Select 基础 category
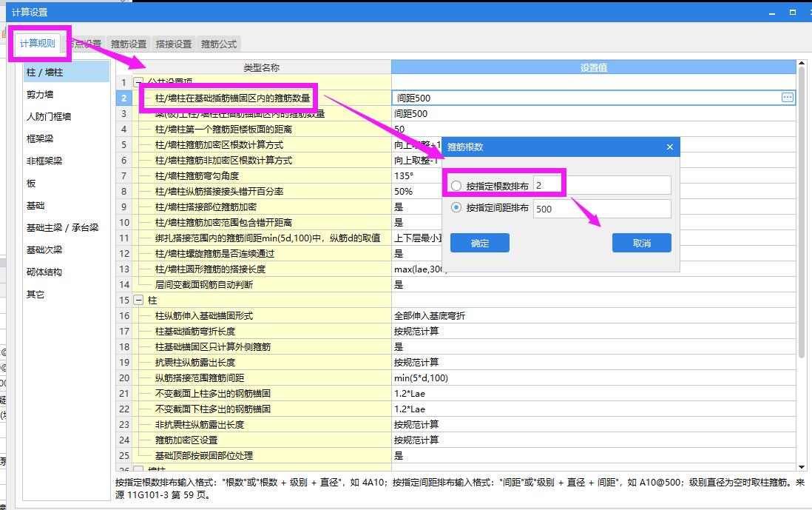 point(67,206)
